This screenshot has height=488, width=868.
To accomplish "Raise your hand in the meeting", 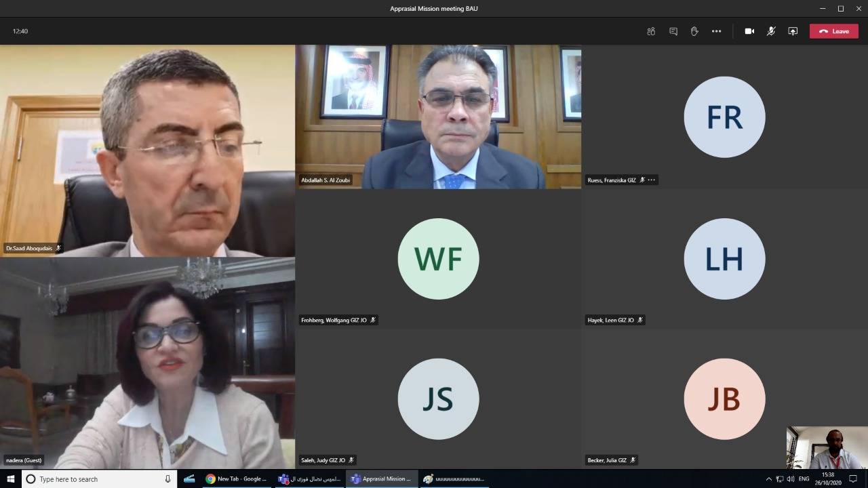I will point(694,31).
